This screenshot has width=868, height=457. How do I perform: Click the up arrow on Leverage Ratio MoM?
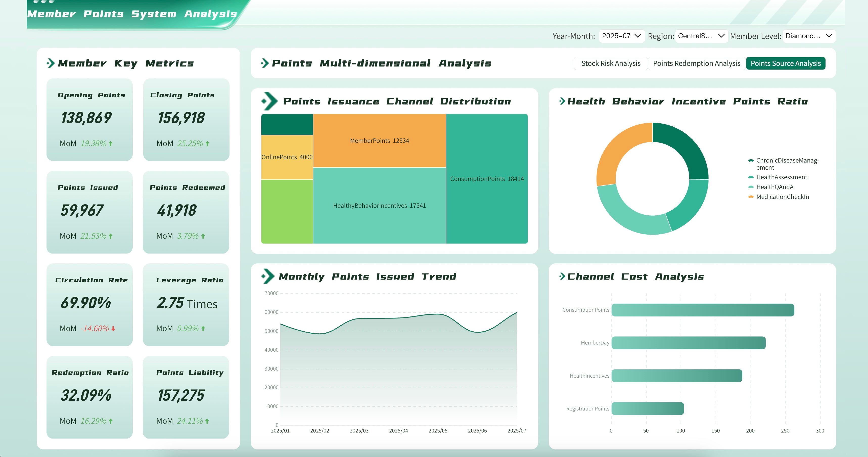[203, 329]
